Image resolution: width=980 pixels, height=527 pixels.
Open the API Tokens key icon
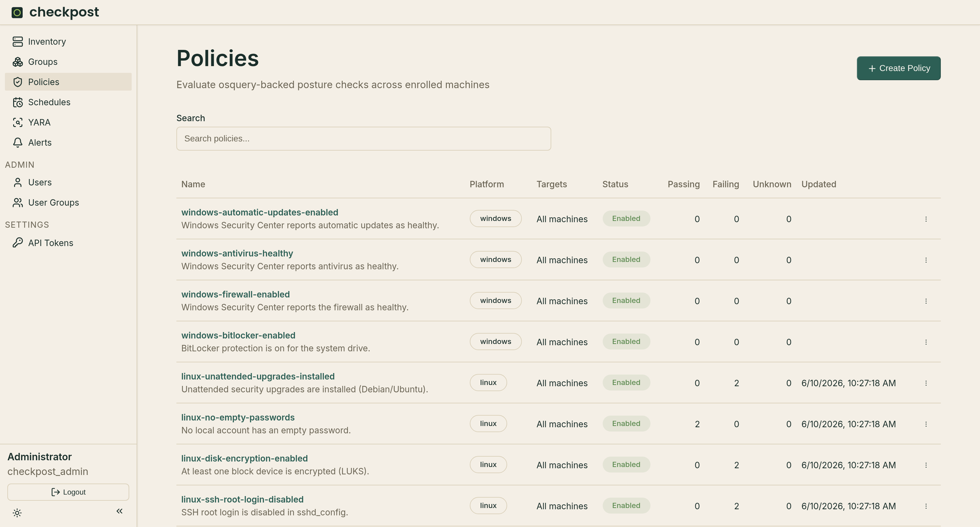[x=17, y=243]
